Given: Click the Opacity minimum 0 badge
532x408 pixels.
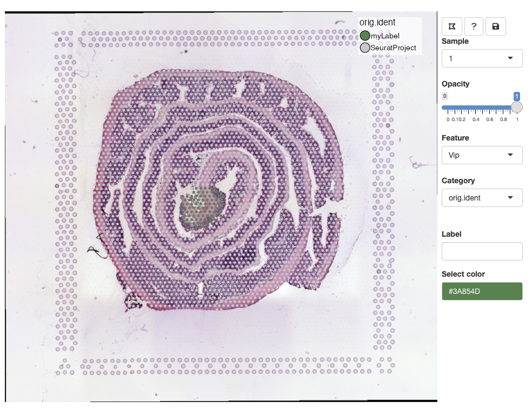Looking at the screenshot, I should click(x=445, y=96).
